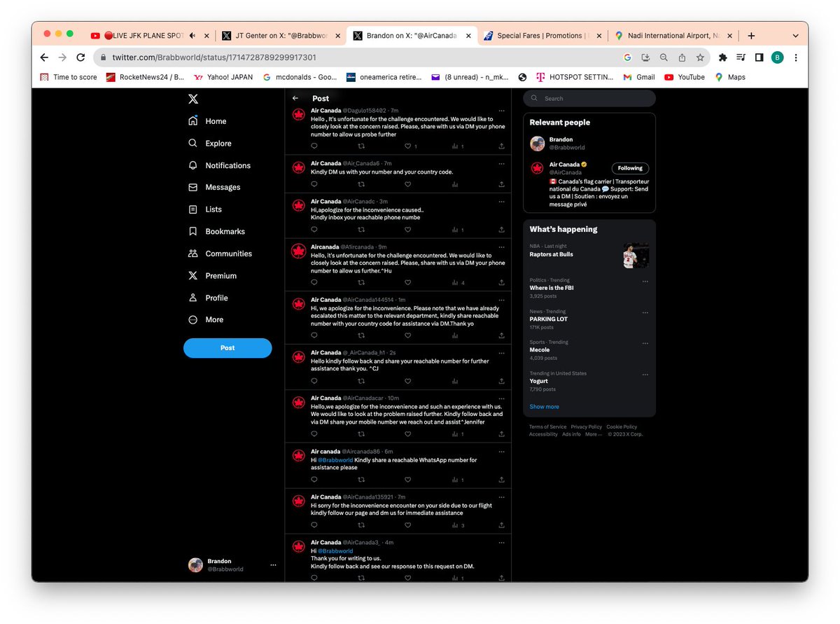Like the @AirCanada144514 reply

tap(407, 336)
